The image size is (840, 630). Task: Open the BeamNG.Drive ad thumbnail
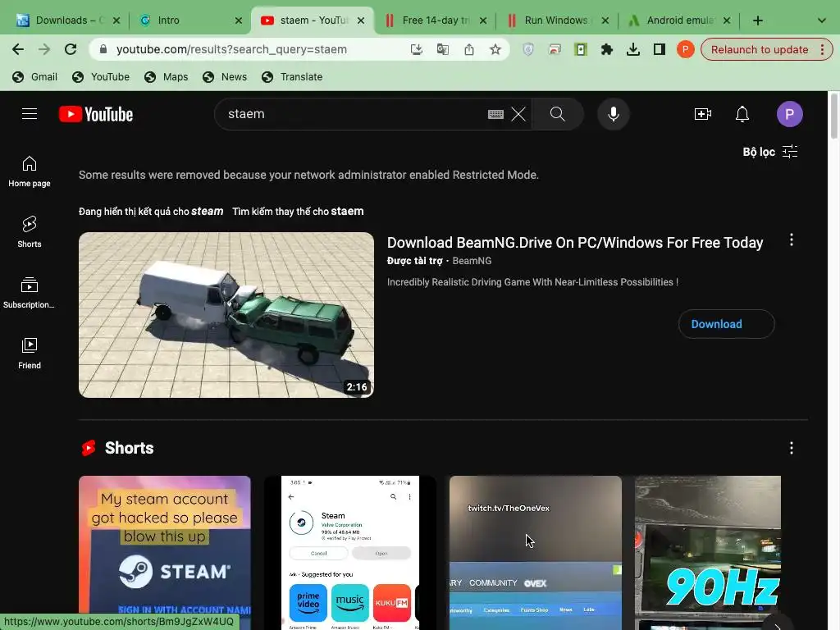click(x=226, y=315)
